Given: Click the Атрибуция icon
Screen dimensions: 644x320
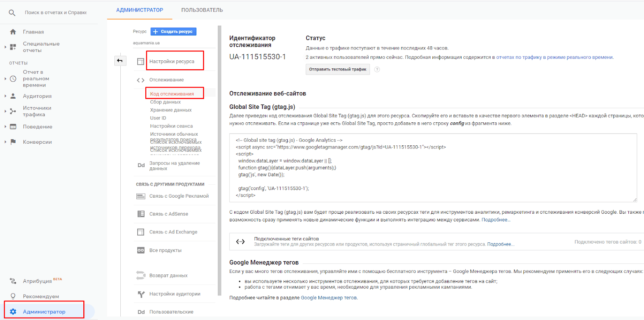Looking at the screenshot, I should click(13, 281).
